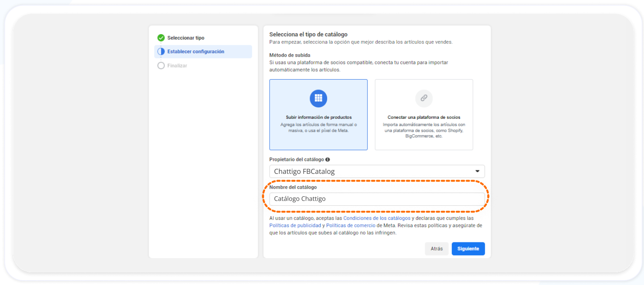Click the dropdown arrow in the catalog owner field
The width and height of the screenshot is (644, 285).
point(477,172)
